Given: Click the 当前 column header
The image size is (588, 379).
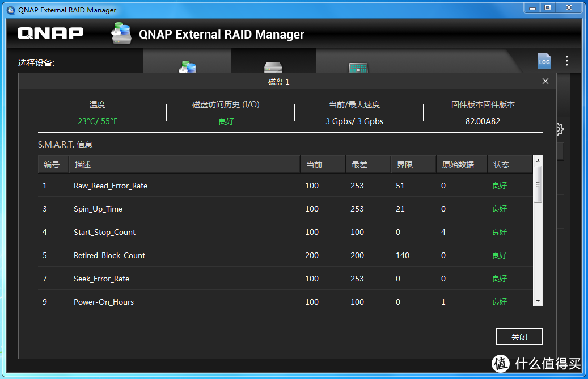Looking at the screenshot, I should (323, 165).
